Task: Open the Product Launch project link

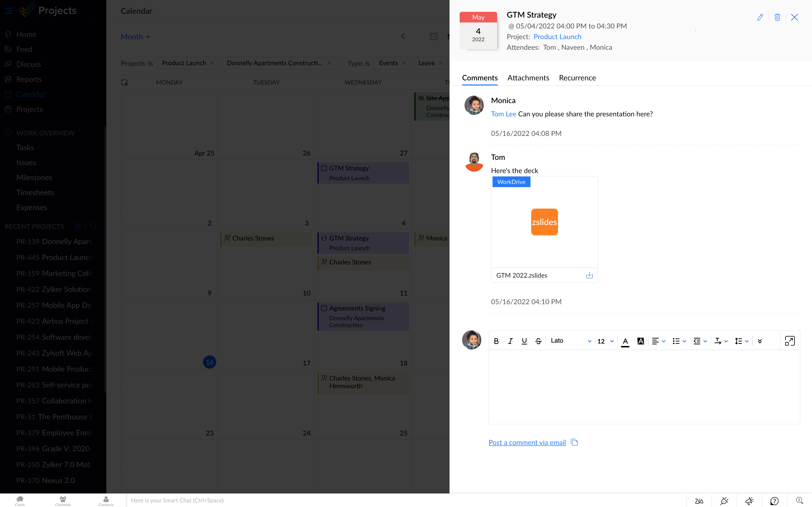Action: pos(557,37)
